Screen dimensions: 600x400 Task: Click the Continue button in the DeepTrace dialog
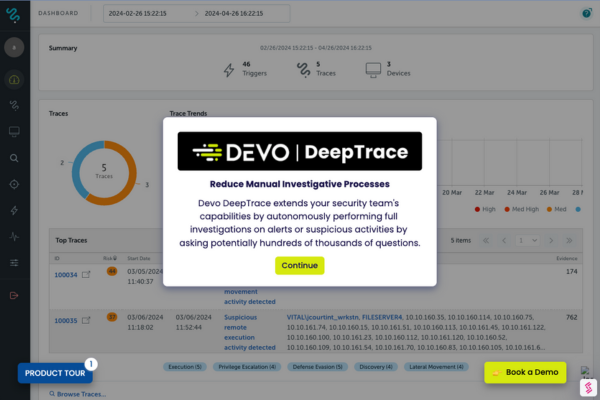[x=300, y=266]
